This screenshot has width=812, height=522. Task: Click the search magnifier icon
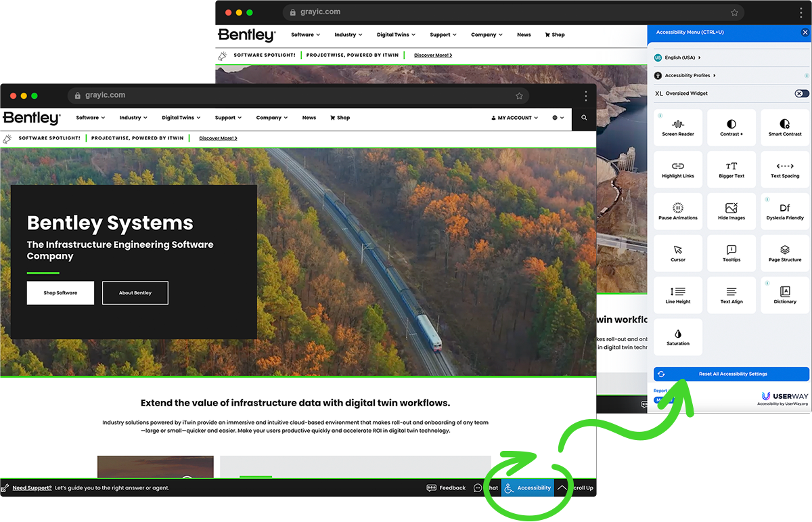tap(584, 118)
